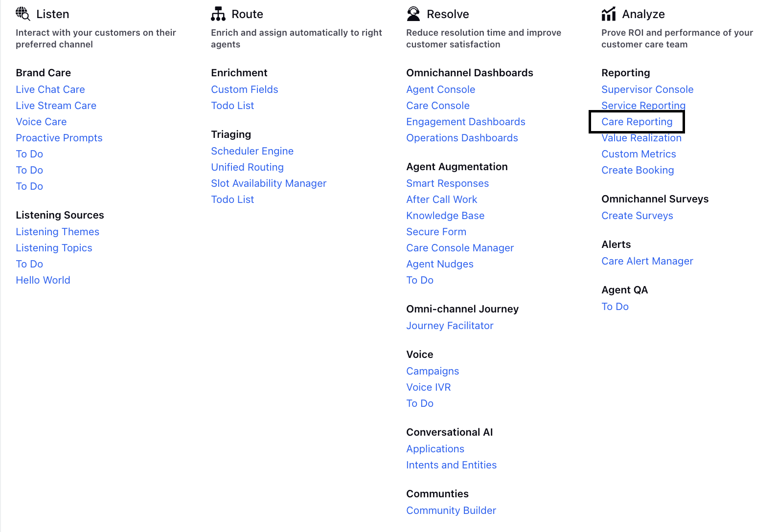
Task: Open Scheduler Engine link
Action: (x=252, y=151)
